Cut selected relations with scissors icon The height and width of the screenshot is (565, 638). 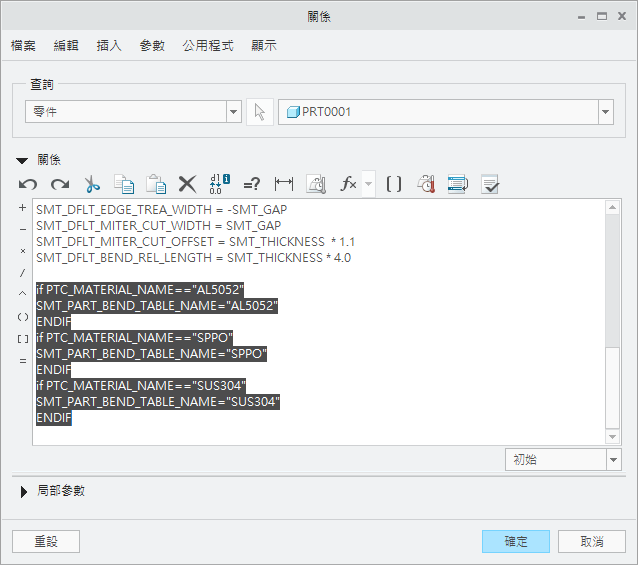click(92, 184)
